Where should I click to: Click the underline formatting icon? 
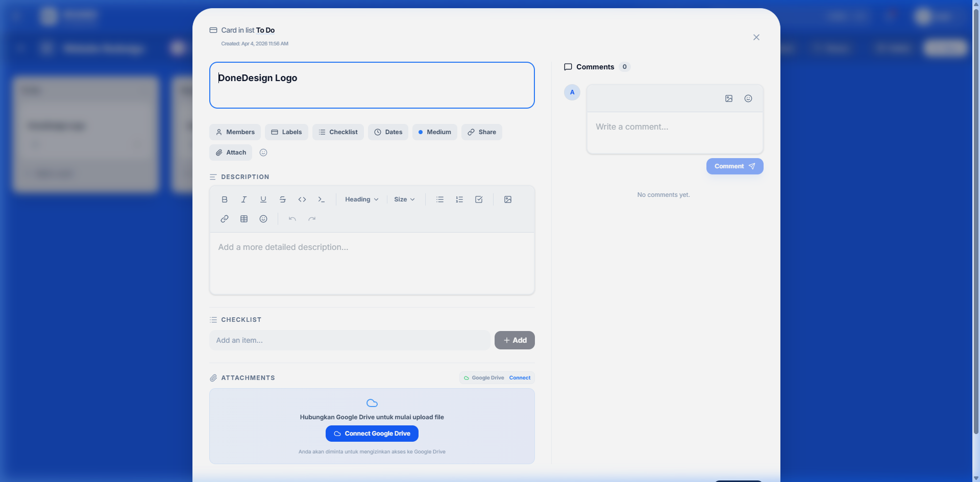click(263, 199)
